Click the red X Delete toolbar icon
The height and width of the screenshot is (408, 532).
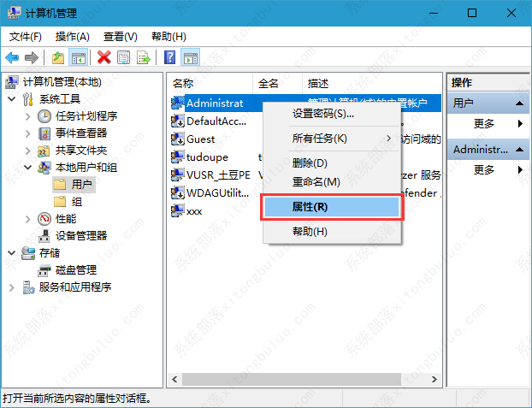click(x=103, y=57)
